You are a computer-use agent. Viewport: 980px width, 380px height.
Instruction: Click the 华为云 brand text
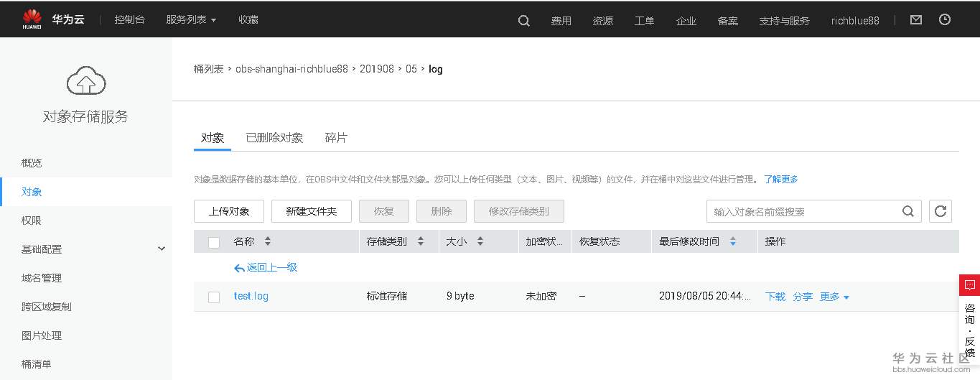point(68,20)
